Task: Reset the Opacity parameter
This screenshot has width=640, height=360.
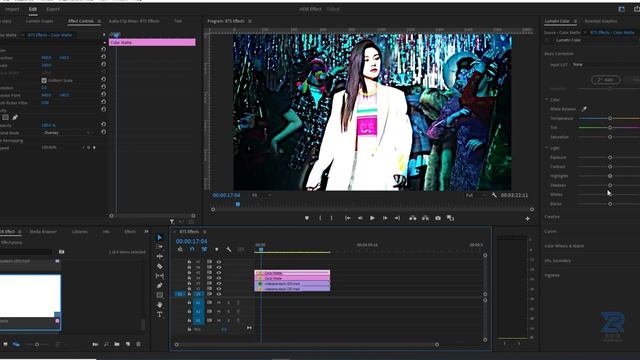Action: point(104,124)
